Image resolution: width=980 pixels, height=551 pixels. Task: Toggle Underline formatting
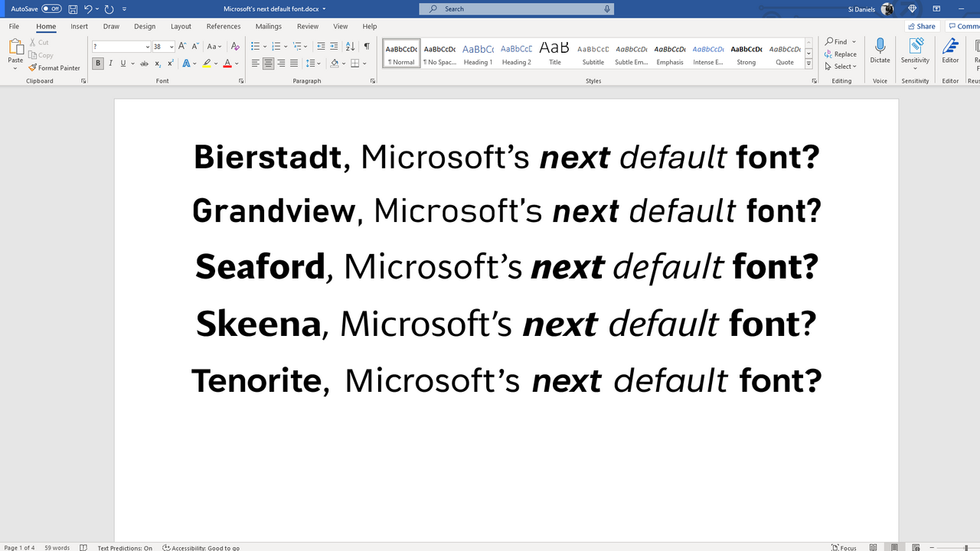point(122,64)
